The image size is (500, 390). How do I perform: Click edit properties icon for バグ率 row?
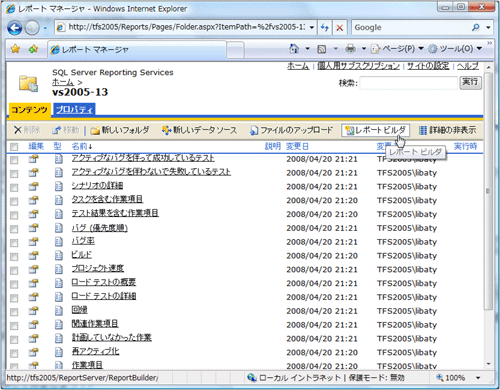pyautogui.click(x=33, y=242)
